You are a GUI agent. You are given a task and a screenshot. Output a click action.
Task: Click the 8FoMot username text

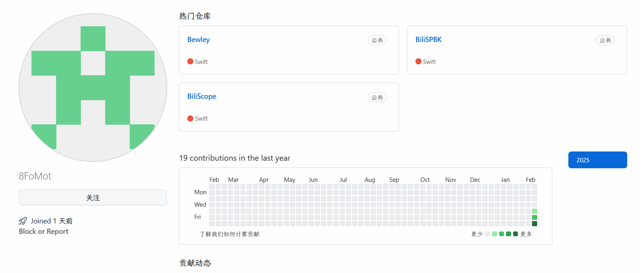click(x=35, y=176)
